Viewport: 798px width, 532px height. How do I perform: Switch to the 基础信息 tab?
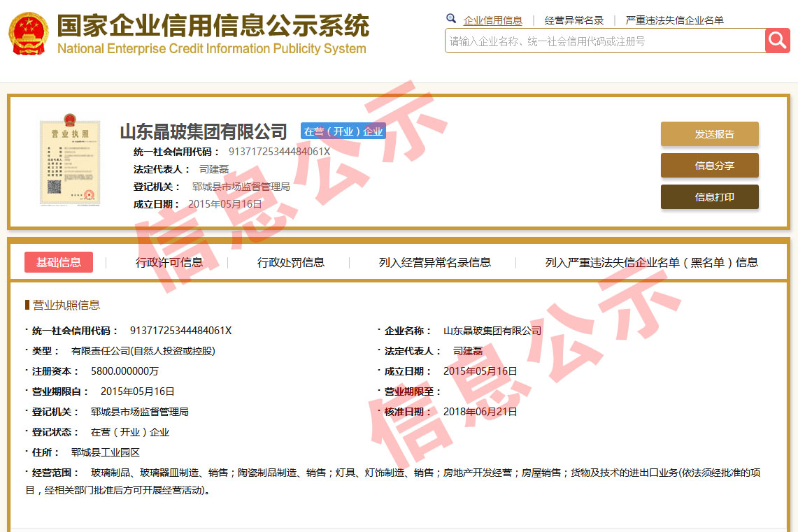pyautogui.click(x=59, y=262)
